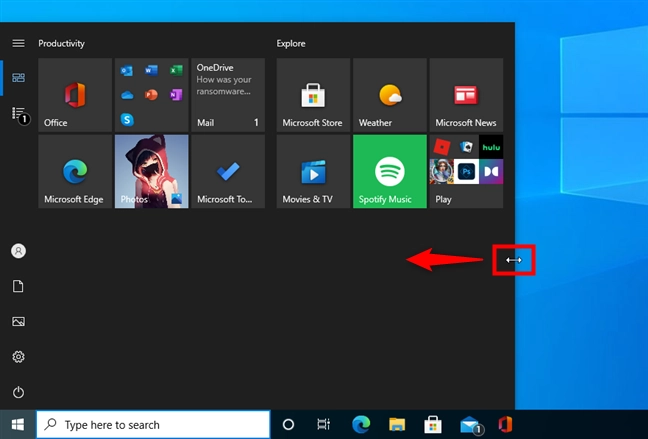Open the Weather tile
The image size is (648, 439).
(390, 95)
